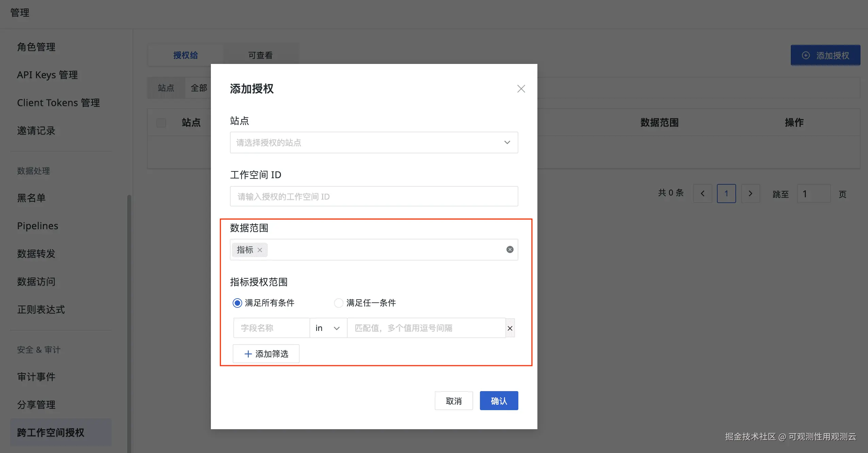Expand the 'in' operator dropdown
This screenshot has width=868, height=453.
coord(328,328)
